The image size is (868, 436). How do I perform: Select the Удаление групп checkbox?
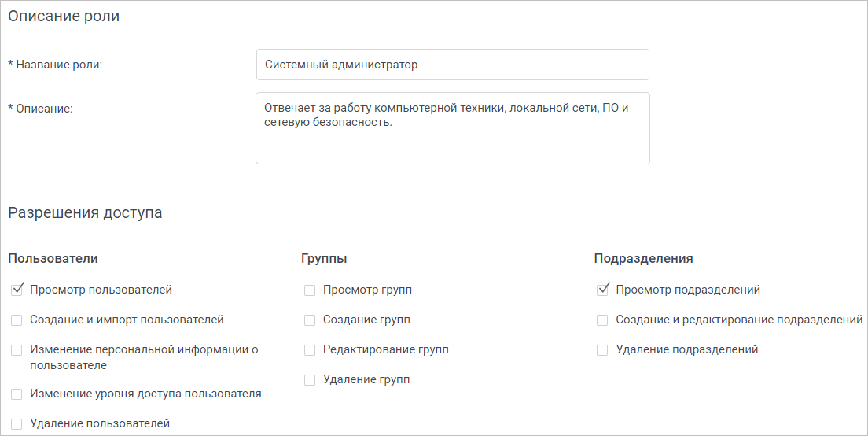[x=310, y=380]
